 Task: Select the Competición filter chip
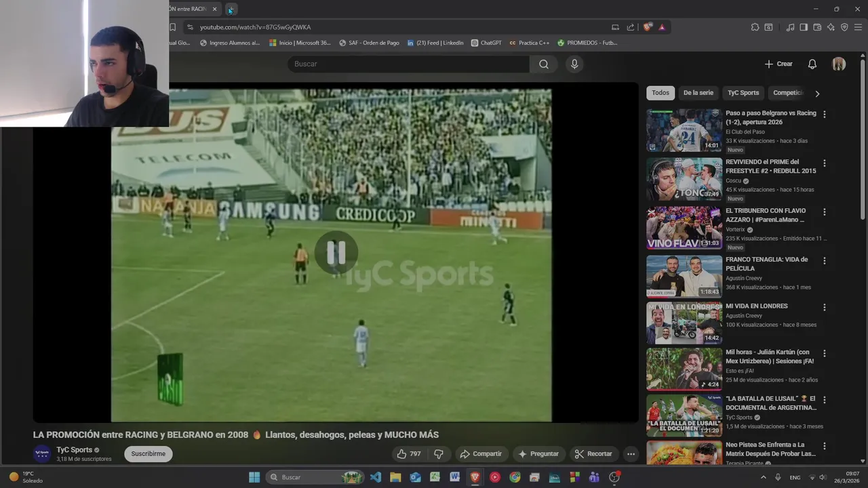coord(788,93)
